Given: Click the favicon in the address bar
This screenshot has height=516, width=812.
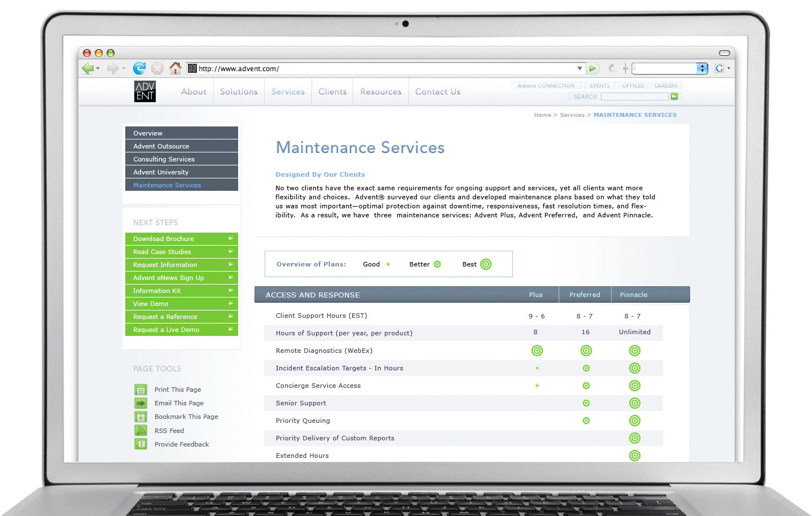Looking at the screenshot, I should click(x=192, y=68).
